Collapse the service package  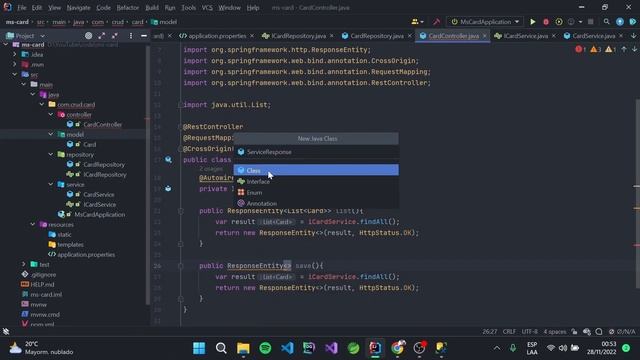(x=51, y=184)
